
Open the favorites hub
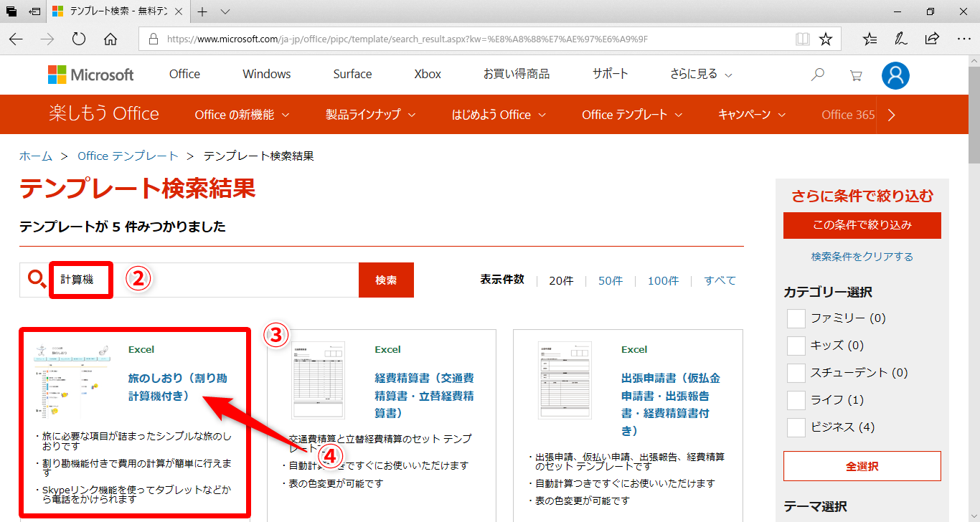pos(870,39)
